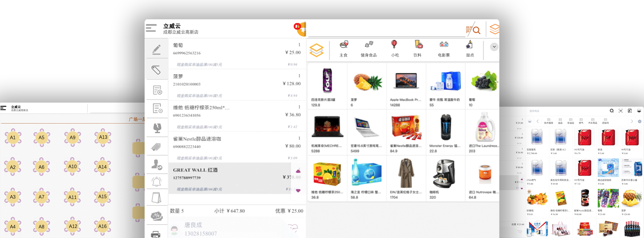Click the grey discount label icon
Screen dimensions: 644x238
[156, 147]
